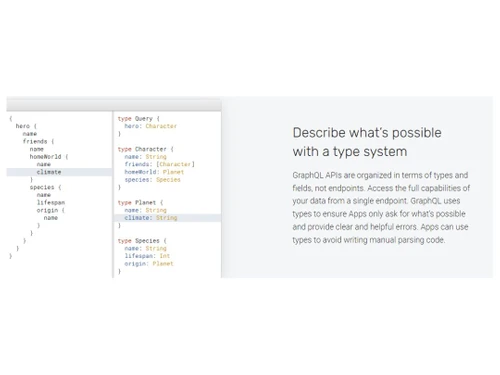
Task: Click "name: String" inside type Planet
Action: pos(145,210)
